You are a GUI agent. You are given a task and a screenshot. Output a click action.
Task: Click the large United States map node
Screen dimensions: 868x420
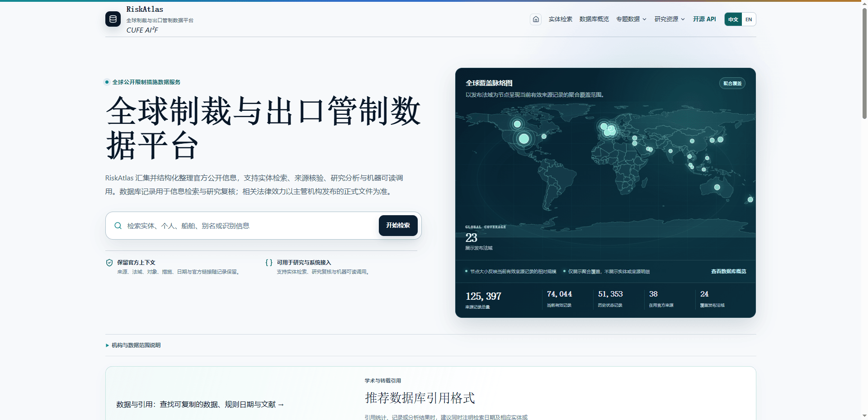tap(524, 139)
